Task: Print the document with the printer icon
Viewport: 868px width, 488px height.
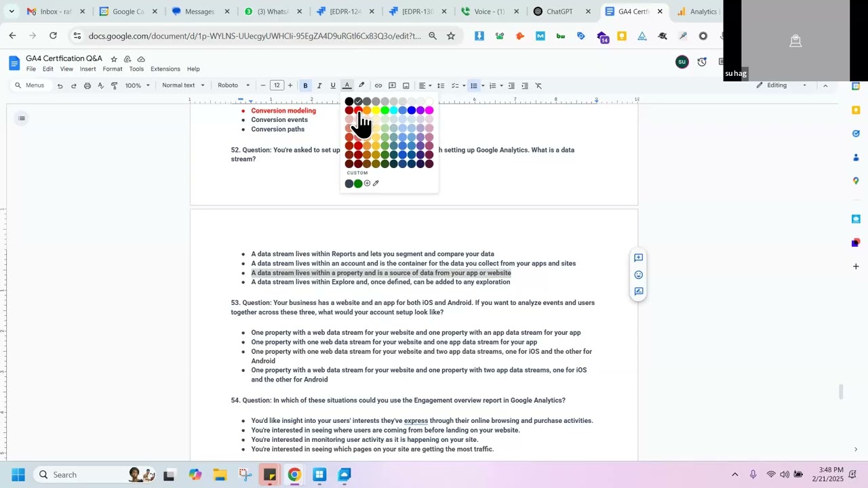Action: tap(87, 85)
